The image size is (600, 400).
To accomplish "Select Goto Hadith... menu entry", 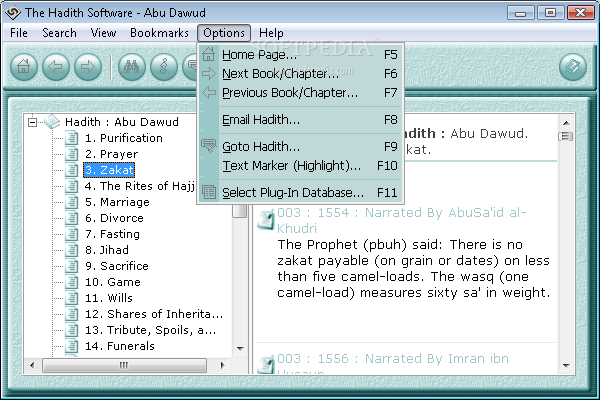I will (300, 146).
